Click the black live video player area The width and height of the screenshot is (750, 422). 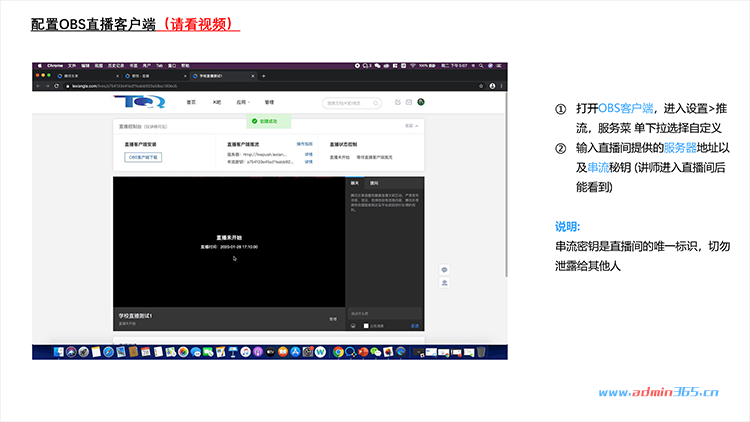(x=229, y=242)
